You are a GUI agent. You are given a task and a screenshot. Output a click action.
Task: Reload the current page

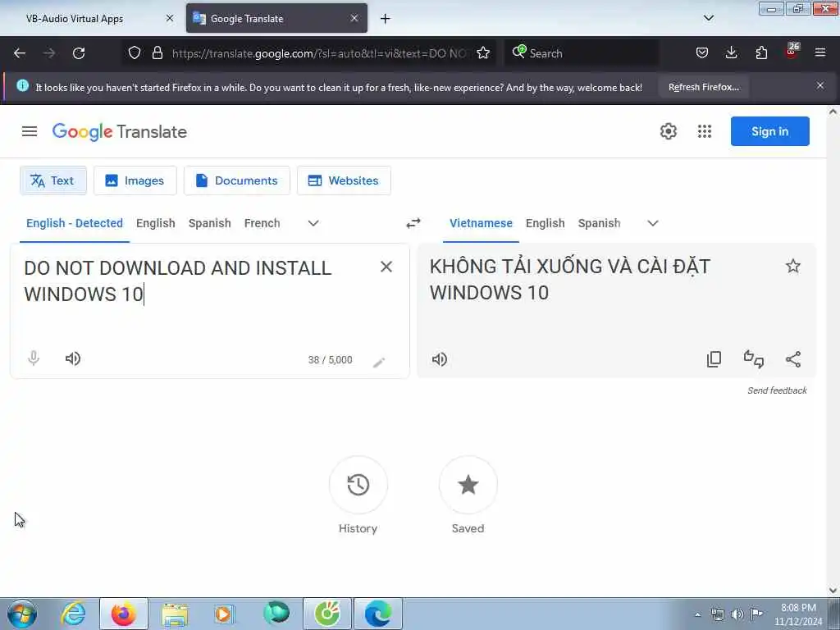79,53
